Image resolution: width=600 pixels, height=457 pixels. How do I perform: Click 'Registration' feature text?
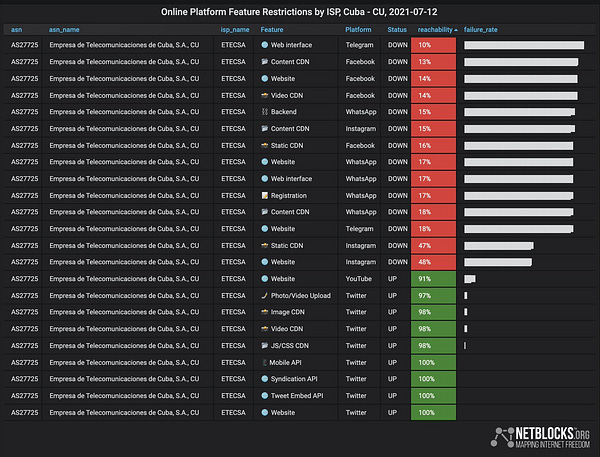[x=289, y=196]
